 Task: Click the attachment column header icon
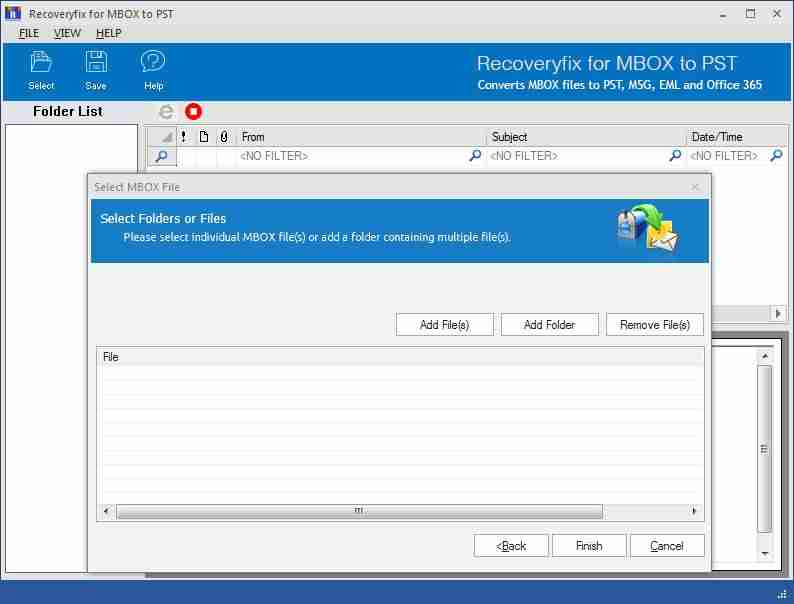click(224, 137)
